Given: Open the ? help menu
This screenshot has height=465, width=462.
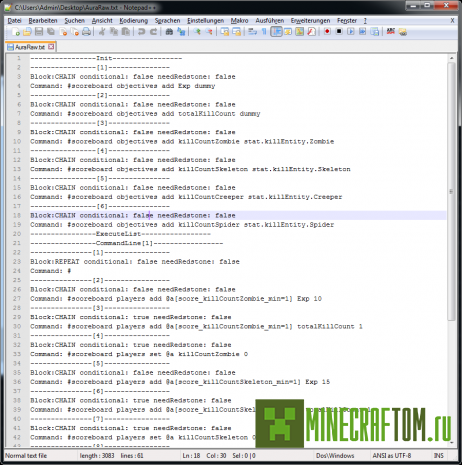Looking at the screenshot, I should (x=365, y=21).
